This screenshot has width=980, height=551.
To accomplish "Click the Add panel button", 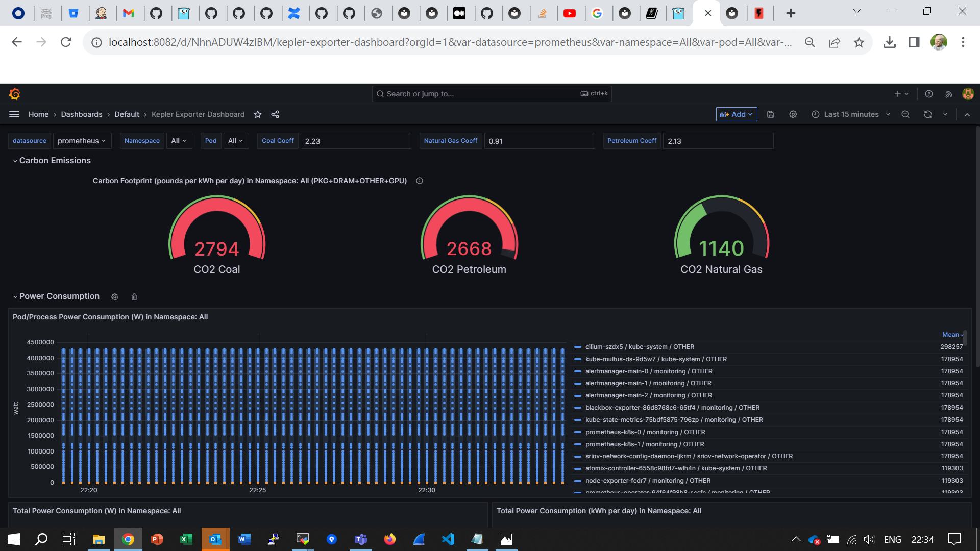I will click(x=736, y=114).
